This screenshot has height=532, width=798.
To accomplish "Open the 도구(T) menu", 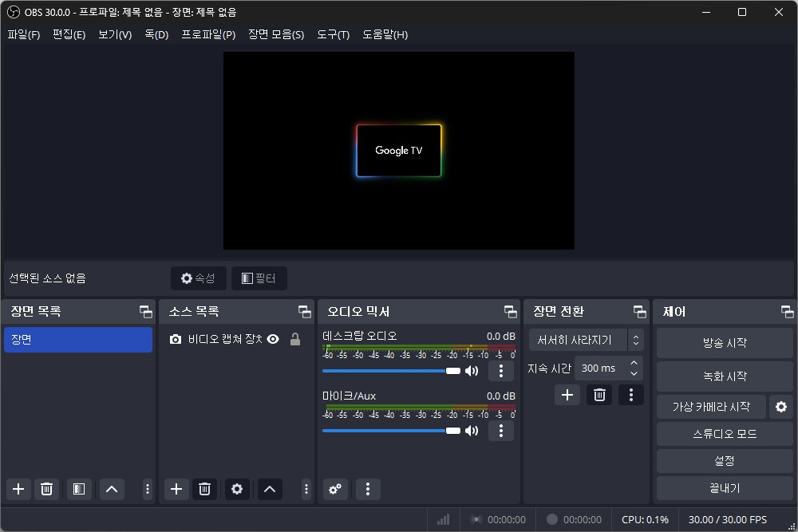I will tap(333, 34).
